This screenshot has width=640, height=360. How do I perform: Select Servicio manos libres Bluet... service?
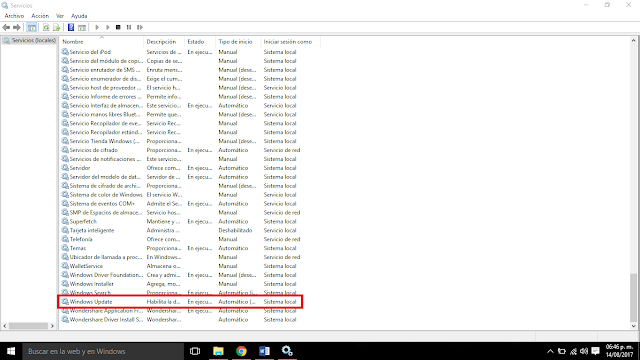(180, 114)
